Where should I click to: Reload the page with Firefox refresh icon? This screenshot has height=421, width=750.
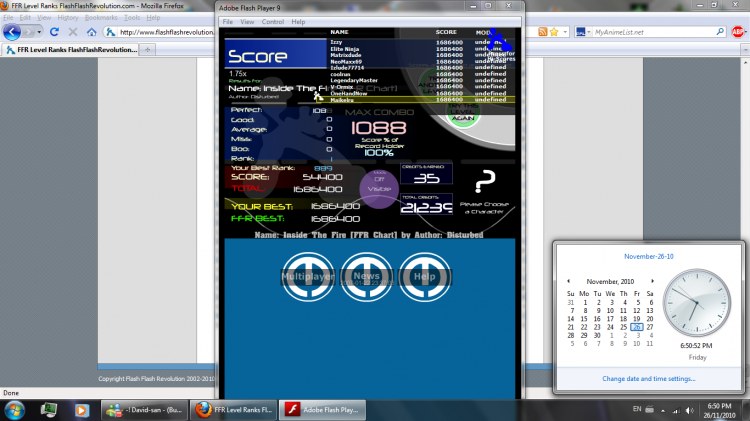click(55, 32)
